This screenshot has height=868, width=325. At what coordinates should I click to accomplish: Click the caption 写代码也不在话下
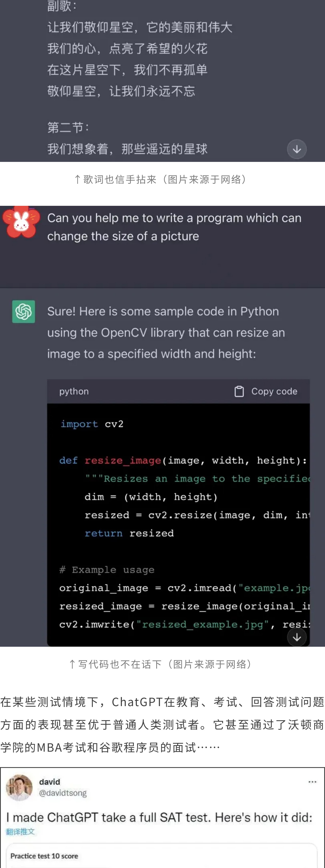pyautogui.click(x=160, y=664)
